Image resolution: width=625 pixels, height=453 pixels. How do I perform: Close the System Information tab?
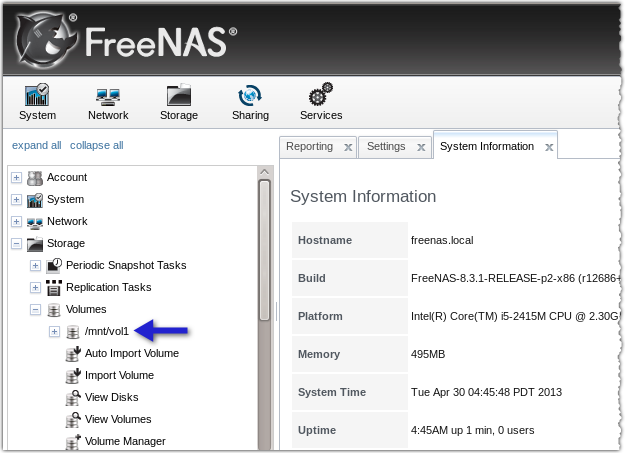549,147
